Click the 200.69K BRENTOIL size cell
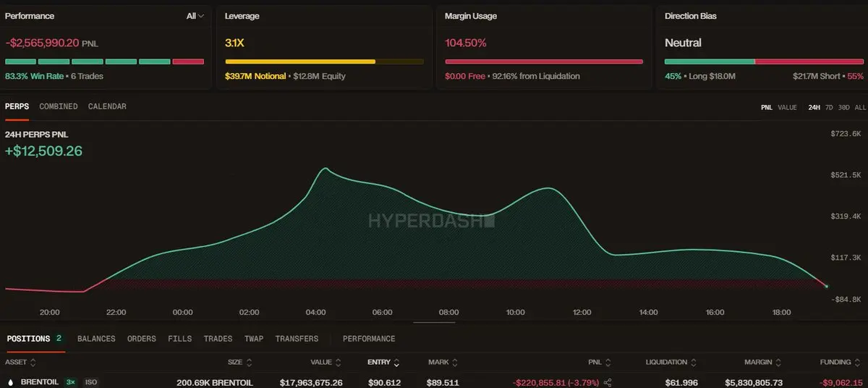Viewport: 868px width, 388px height. tap(215, 382)
